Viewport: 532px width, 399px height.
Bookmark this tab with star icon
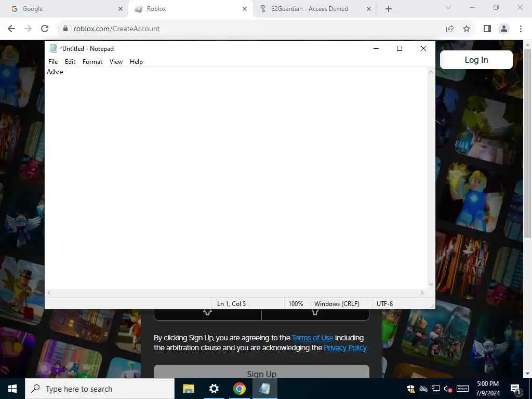tap(467, 29)
